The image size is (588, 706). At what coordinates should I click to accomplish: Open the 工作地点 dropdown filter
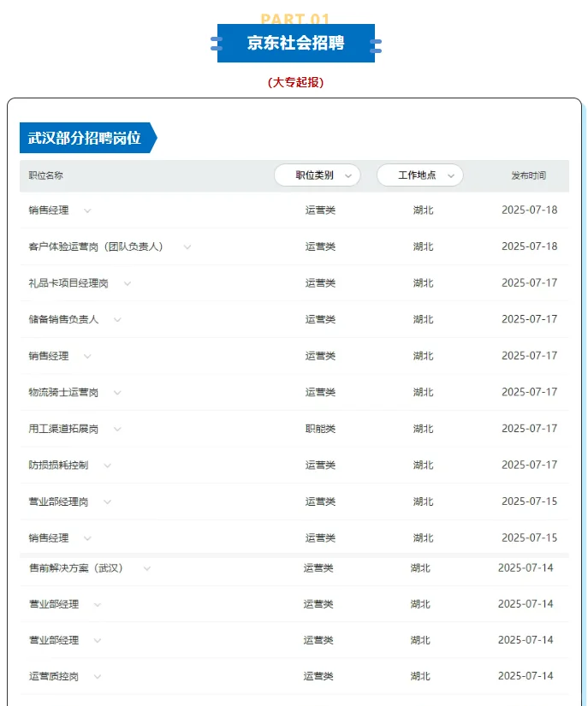pos(419,175)
